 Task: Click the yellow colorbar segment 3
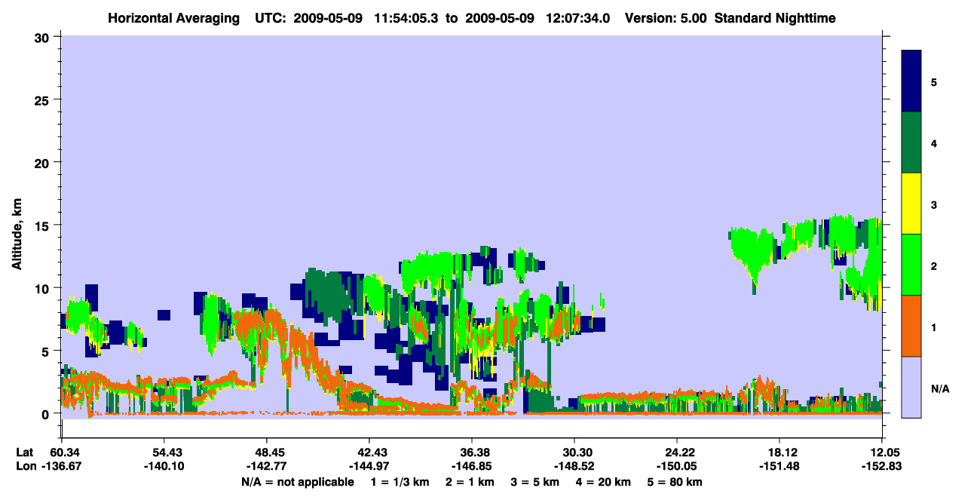[x=911, y=204]
